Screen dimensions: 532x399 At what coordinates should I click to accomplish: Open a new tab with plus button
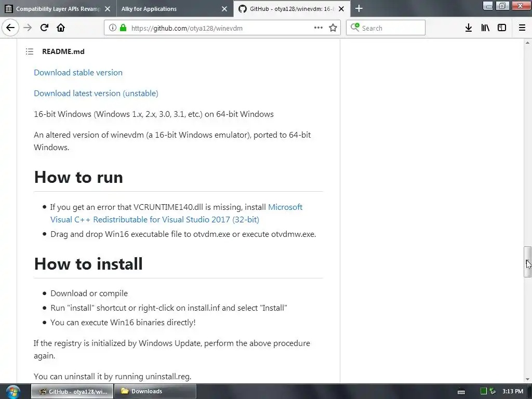click(358, 8)
